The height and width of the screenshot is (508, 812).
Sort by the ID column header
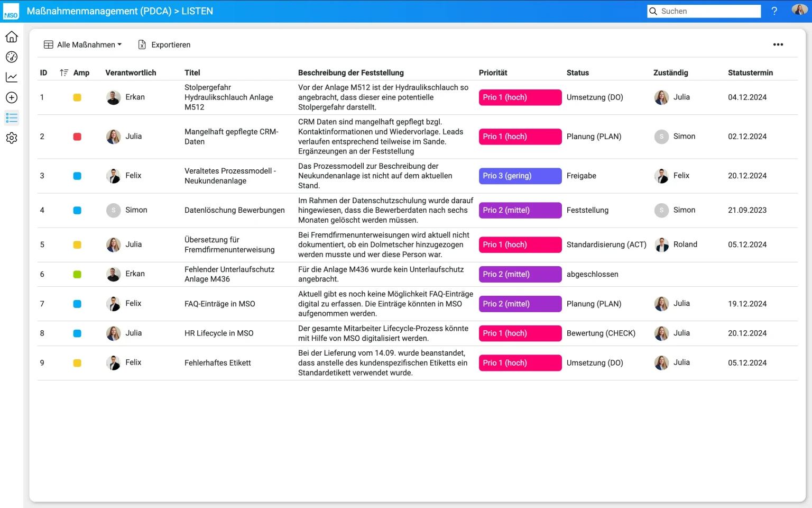click(43, 72)
